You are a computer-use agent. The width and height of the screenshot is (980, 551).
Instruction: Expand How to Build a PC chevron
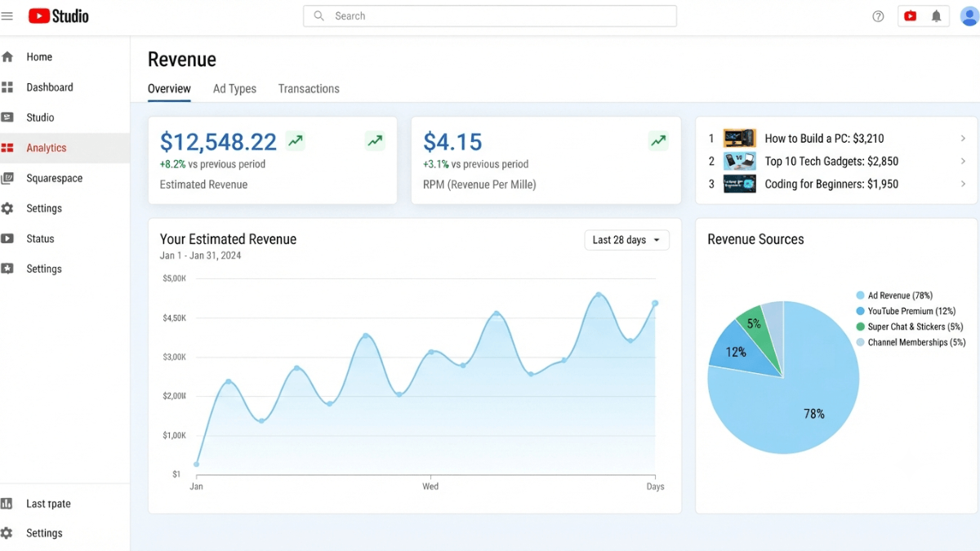(963, 139)
